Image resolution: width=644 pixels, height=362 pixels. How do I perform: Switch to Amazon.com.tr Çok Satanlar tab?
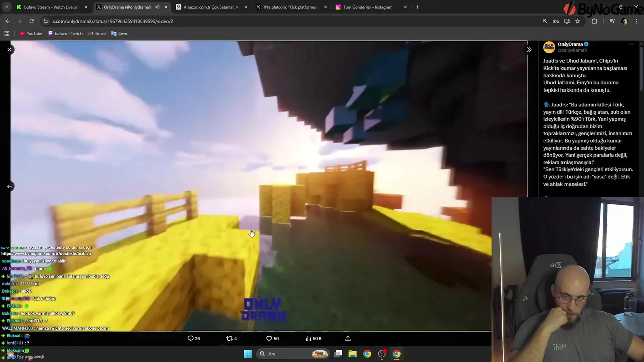211,7
